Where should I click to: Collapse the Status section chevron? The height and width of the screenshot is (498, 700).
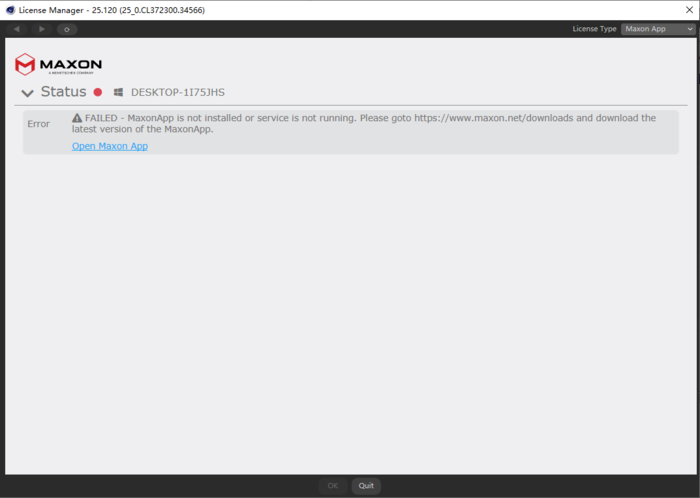click(27, 93)
